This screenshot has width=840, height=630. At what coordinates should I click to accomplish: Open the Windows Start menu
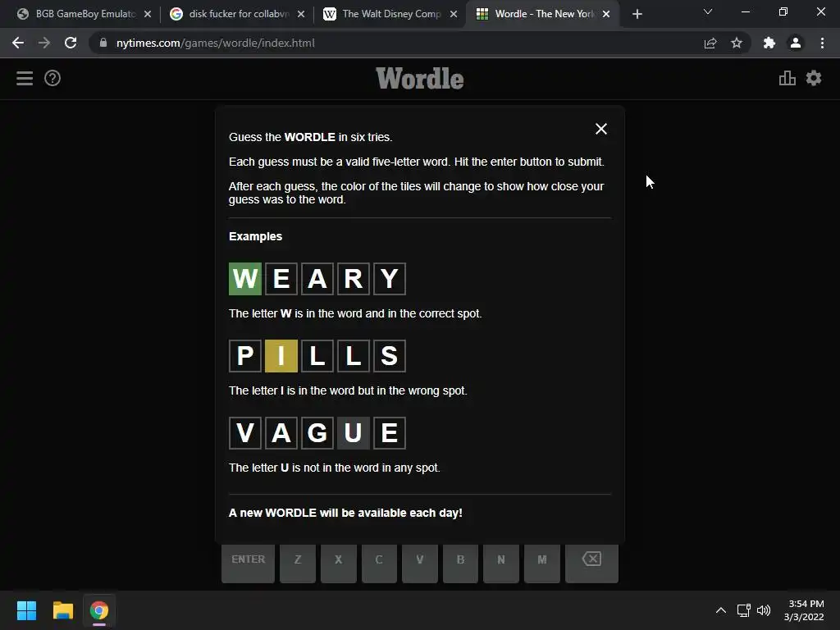pos(26,610)
